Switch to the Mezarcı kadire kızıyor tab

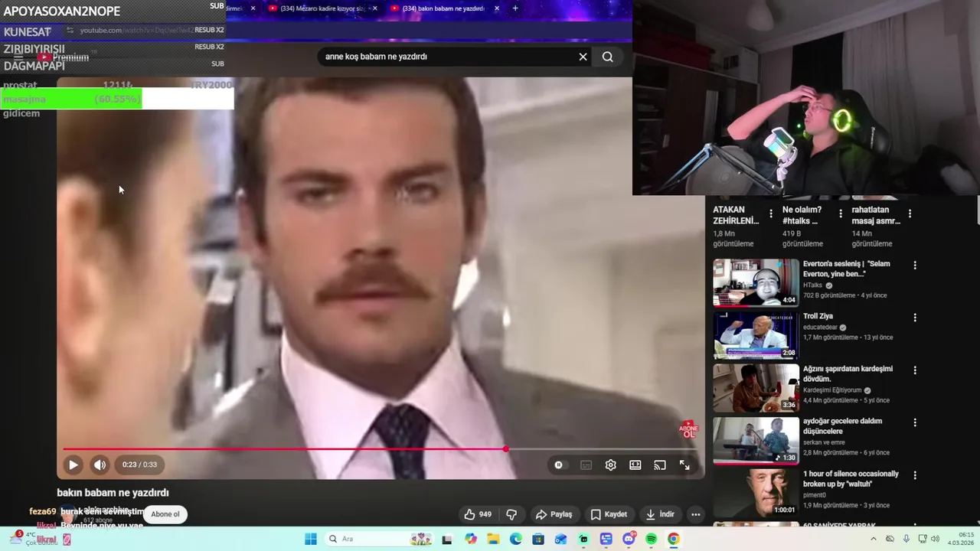(x=318, y=8)
